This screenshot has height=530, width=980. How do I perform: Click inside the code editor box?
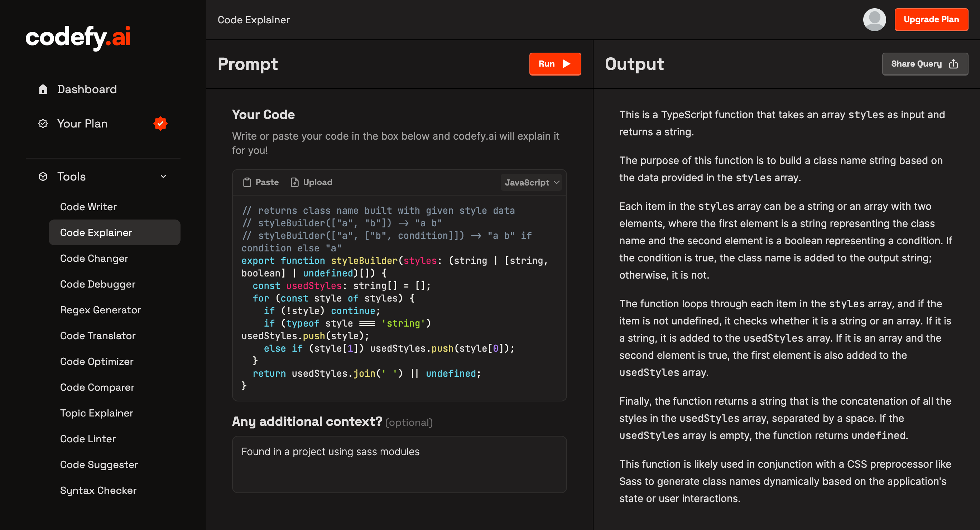399,298
